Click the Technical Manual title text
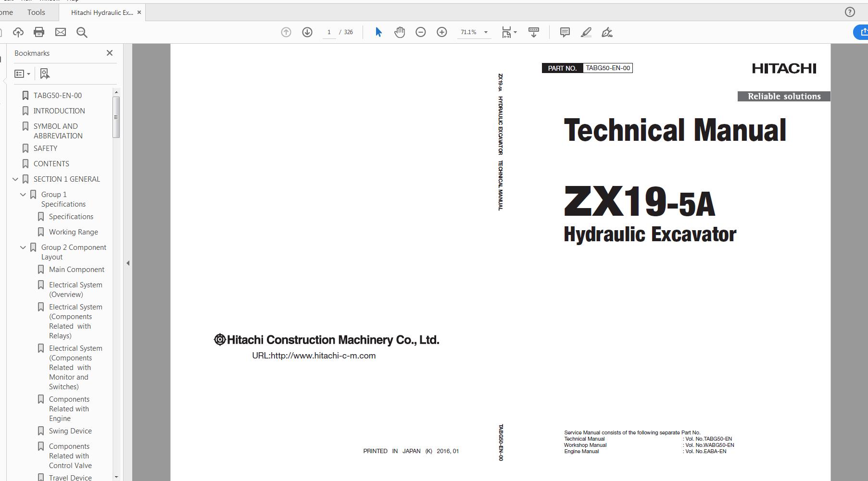This screenshot has width=868, height=481. [675, 130]
